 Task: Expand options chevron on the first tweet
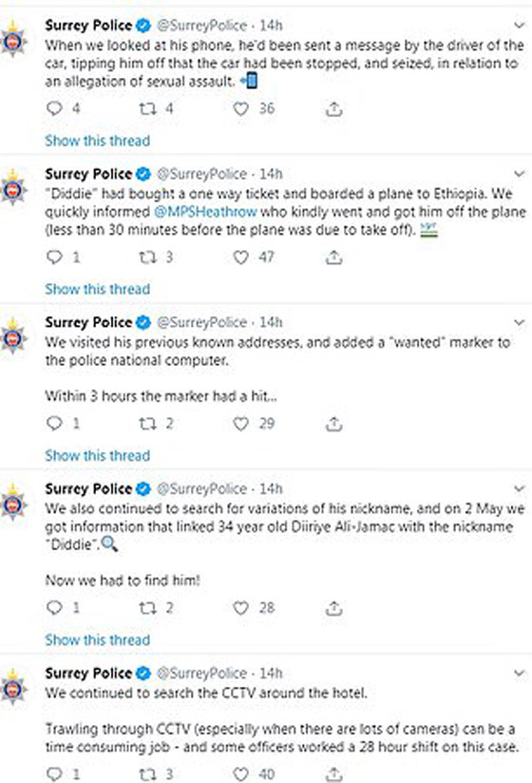(x=520, y=25)
